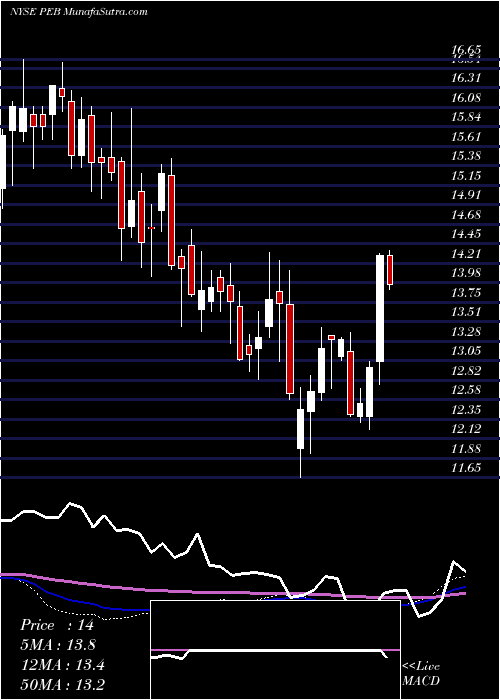Viewport: 500px width, 700px height.
Task: Select the 11.88 price axis label
Action: click(x=466, y=448)
